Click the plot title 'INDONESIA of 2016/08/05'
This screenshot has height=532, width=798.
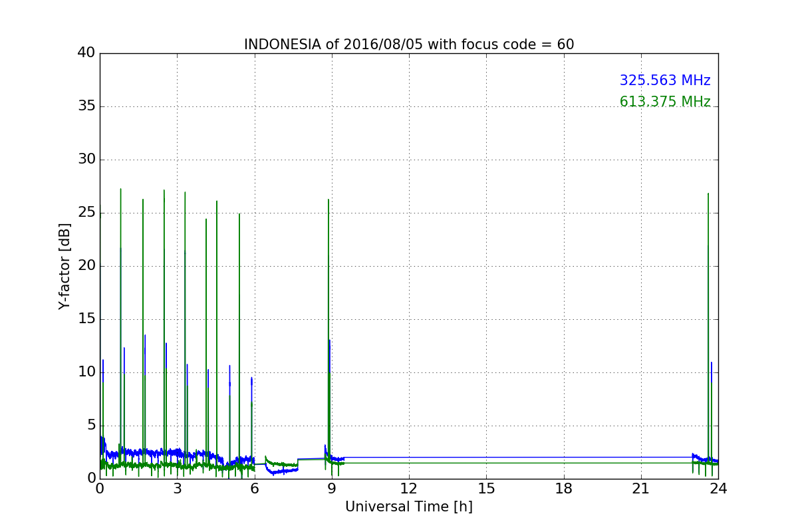tap(409, 45)
